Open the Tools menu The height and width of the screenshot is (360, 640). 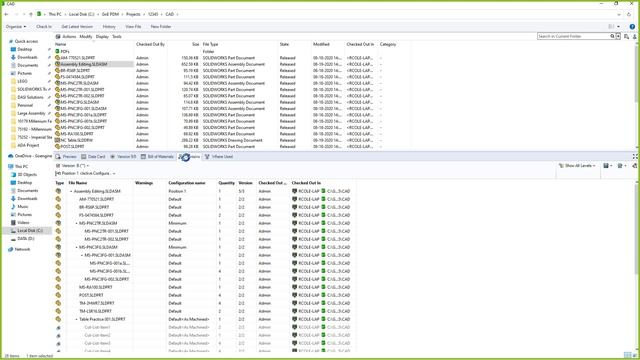117,37
